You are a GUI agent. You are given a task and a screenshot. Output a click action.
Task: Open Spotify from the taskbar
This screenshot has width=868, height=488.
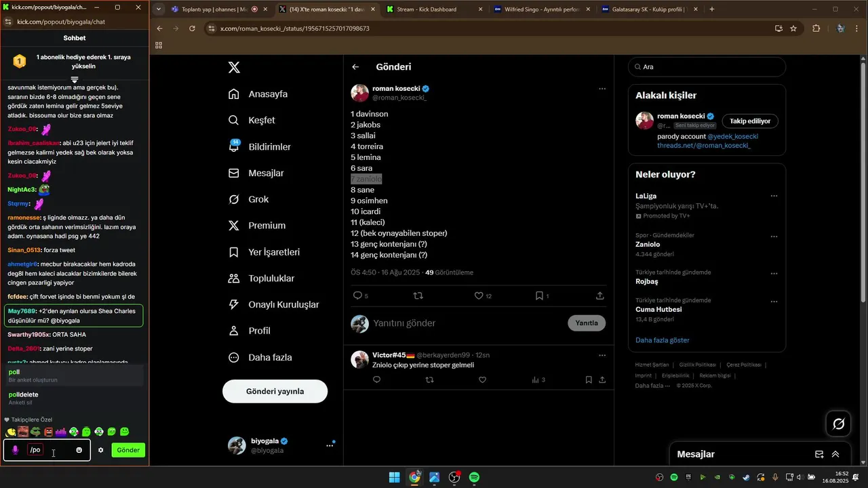475,477
